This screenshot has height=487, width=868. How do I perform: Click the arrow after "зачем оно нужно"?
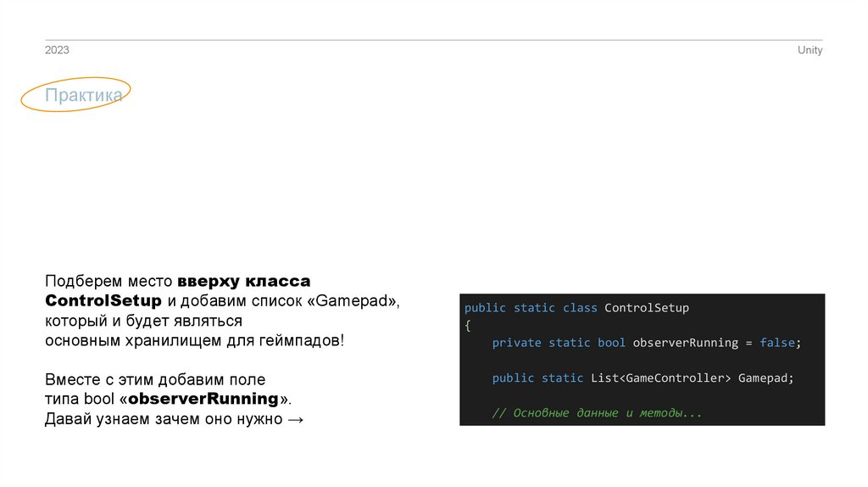click(x=295, y=419)
